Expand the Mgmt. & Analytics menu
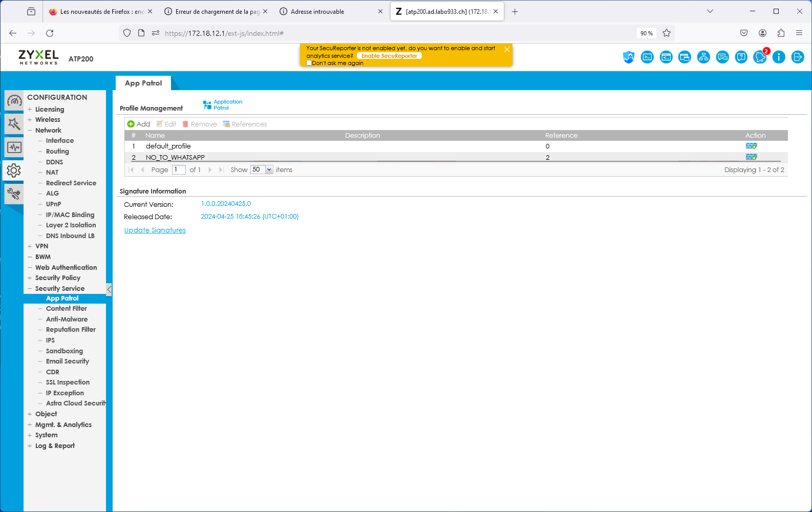 30,425
